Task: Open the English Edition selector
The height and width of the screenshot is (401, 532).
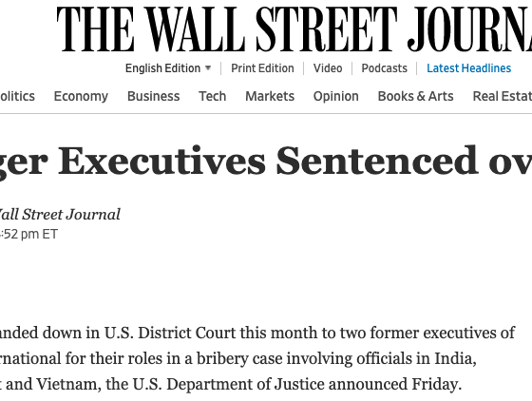Action: [168, 68]
